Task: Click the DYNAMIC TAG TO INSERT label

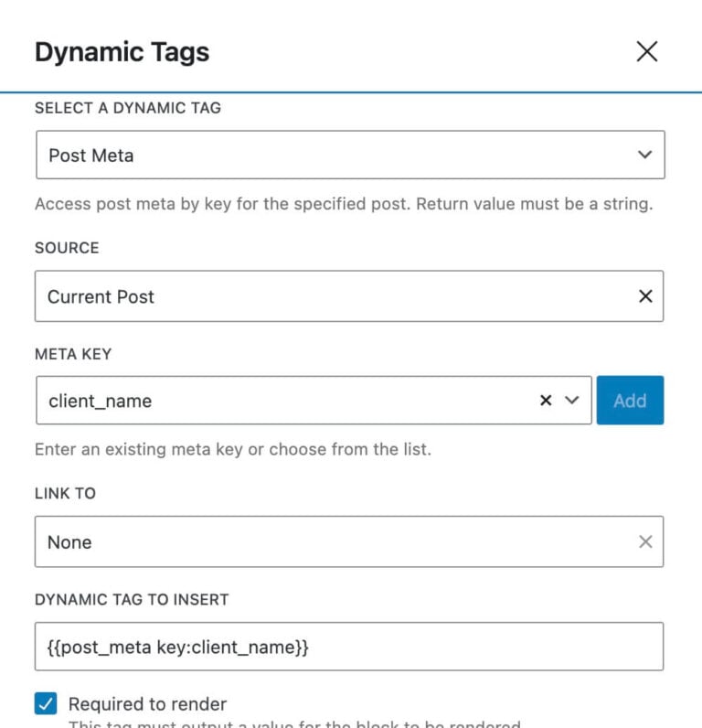Action: pos(132,600)
